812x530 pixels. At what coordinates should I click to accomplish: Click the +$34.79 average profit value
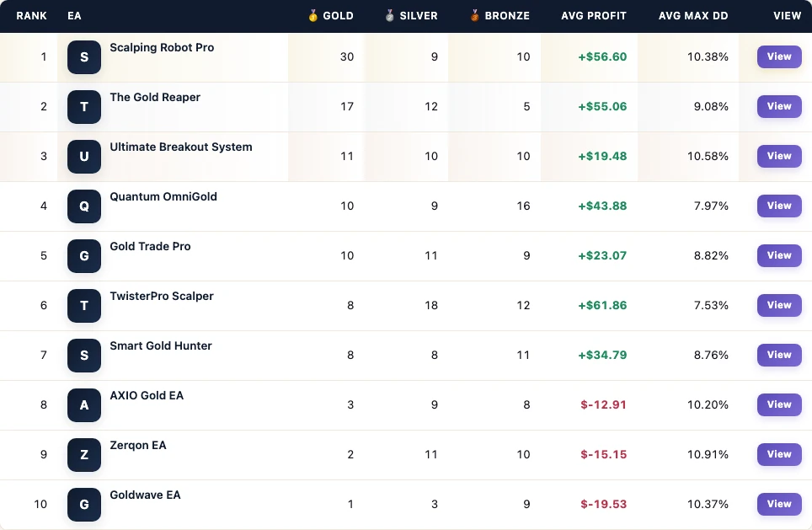click(602, 356)
